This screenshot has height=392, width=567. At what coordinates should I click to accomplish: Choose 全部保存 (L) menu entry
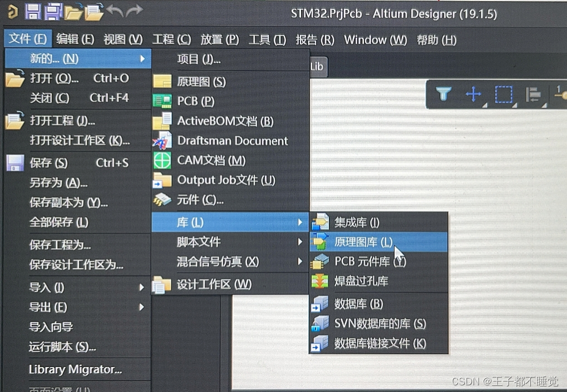[x=77, y=222]
